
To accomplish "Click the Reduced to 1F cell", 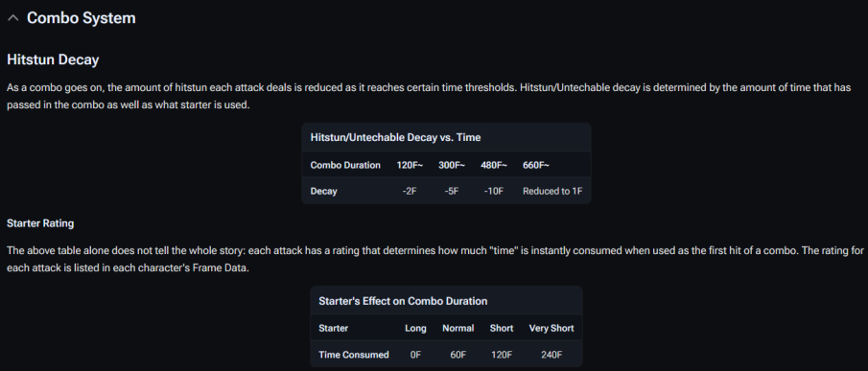I will [552, 192].
